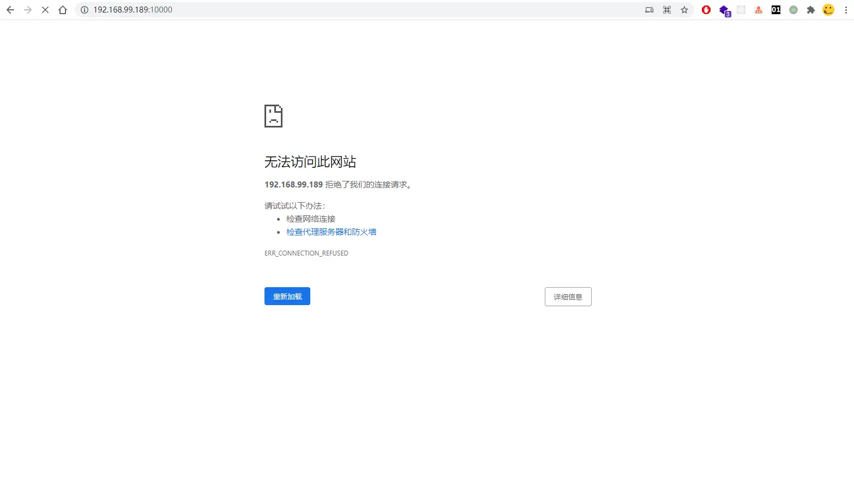Stop loading the page
Screen dimensions: 854x504
point(45,10)
